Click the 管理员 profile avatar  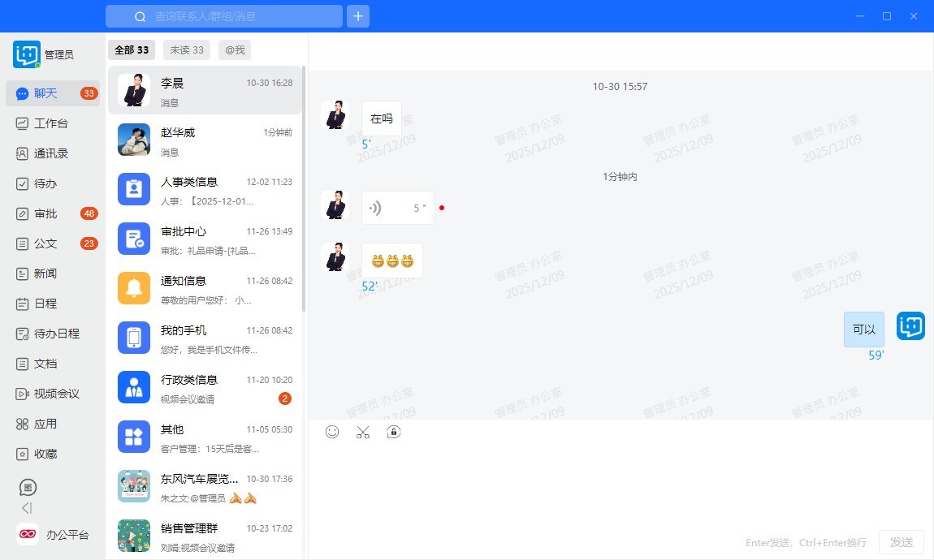27,54
